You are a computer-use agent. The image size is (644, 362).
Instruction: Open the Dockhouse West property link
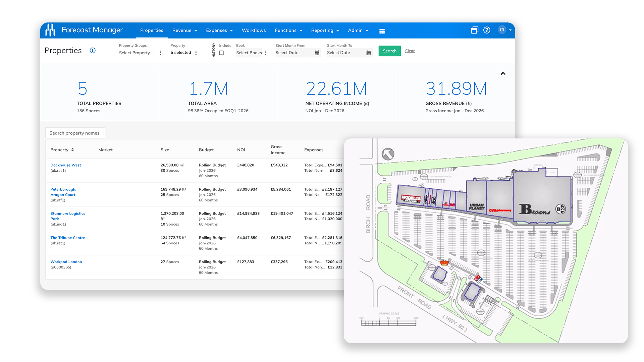66,165
